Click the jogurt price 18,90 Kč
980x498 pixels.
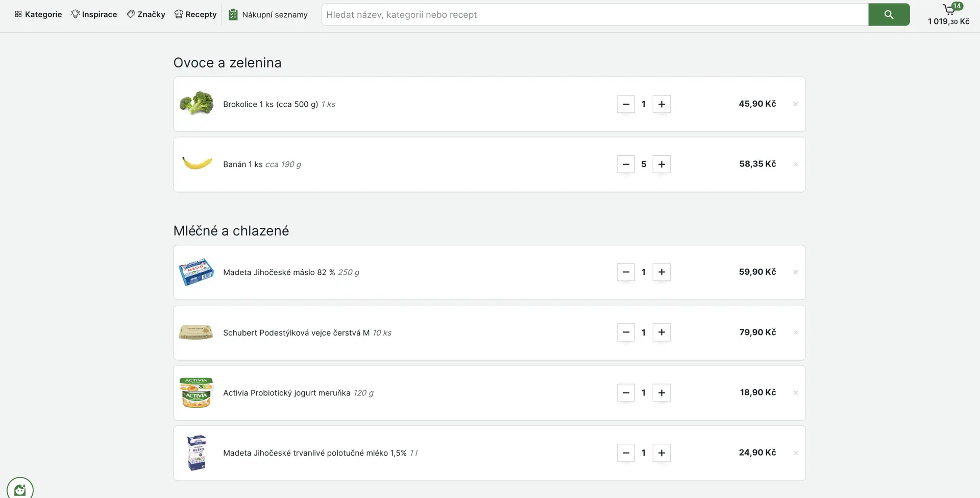(758, 392)
